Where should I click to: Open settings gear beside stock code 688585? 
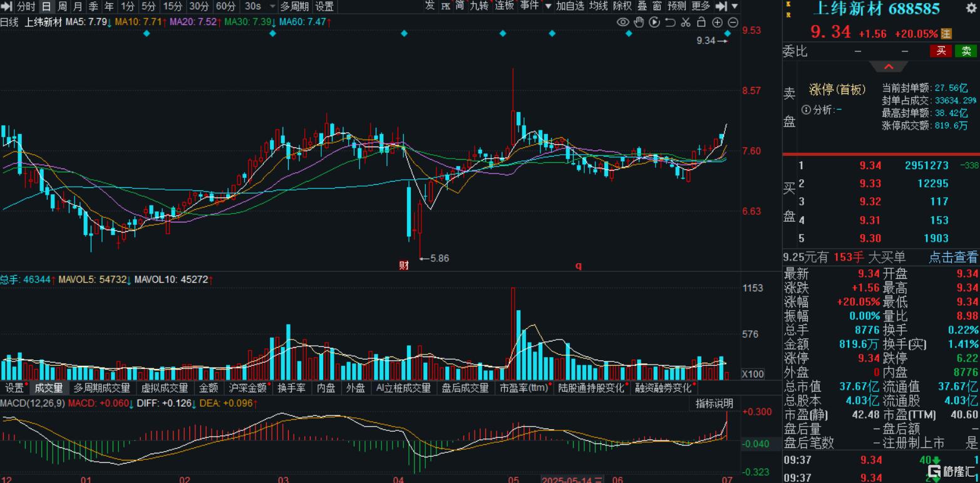[x=971, y=8]
